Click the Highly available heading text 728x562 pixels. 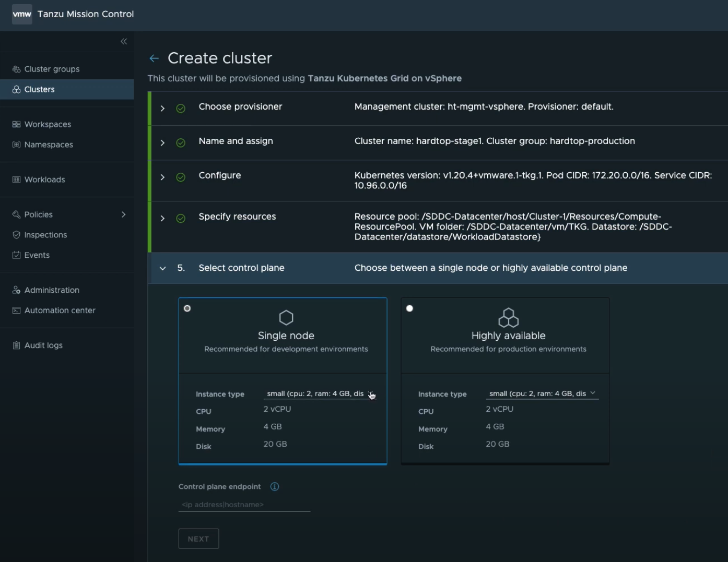(508, 336)
